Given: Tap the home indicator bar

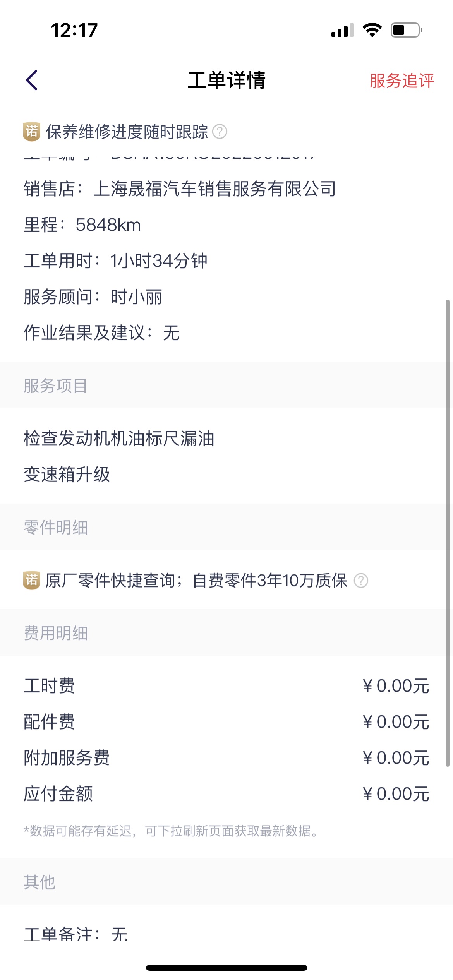Looking at the screenshot, I should (x=226, y=968).
